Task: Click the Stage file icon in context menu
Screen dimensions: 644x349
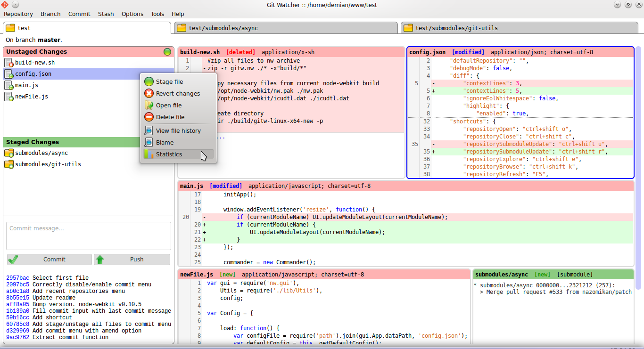Action: [x=149, y=82]
